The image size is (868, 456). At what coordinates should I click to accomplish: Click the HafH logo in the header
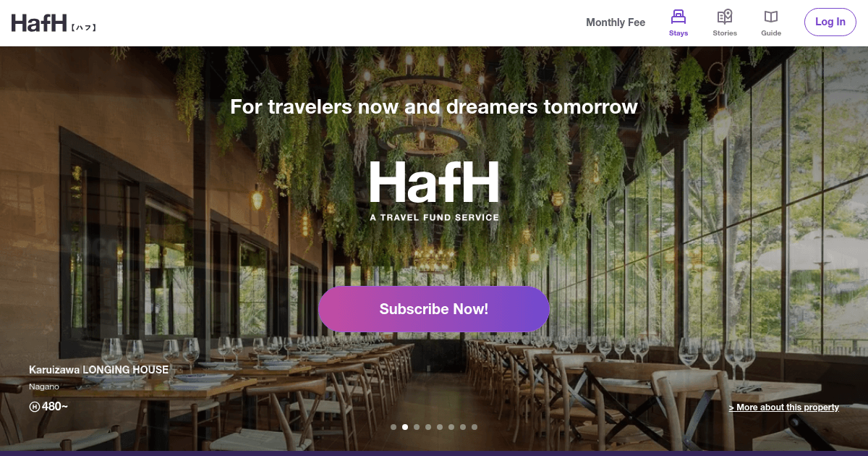(x=54, y=24)
